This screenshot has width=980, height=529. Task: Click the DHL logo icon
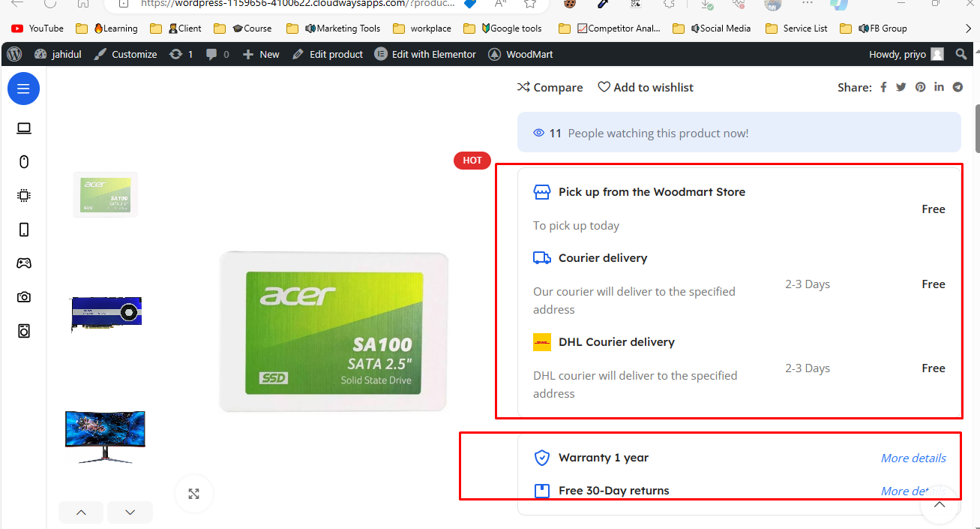(542, 342)
